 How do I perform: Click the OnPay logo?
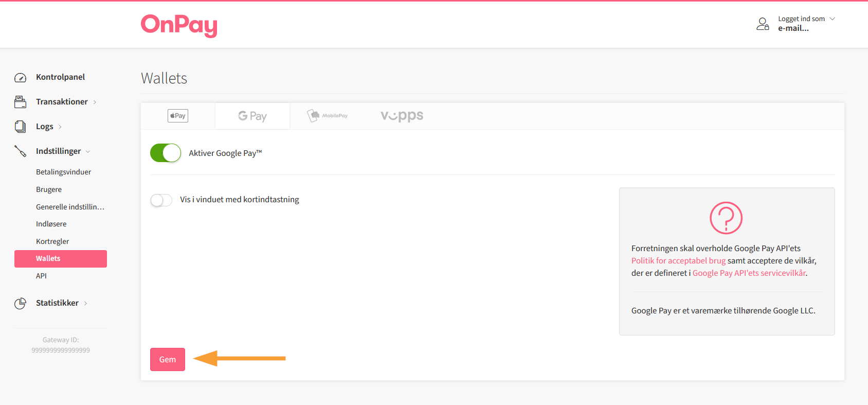pos(179,25)
